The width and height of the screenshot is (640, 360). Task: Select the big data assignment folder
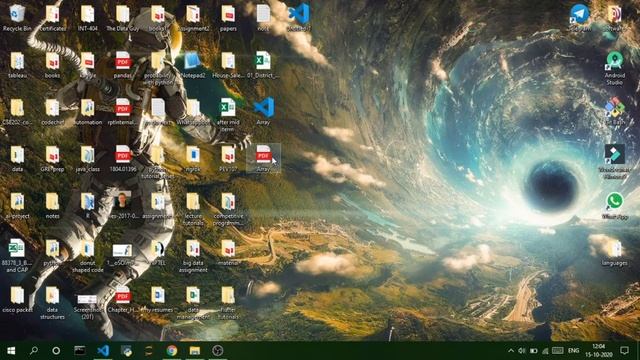tap(193, 256)
